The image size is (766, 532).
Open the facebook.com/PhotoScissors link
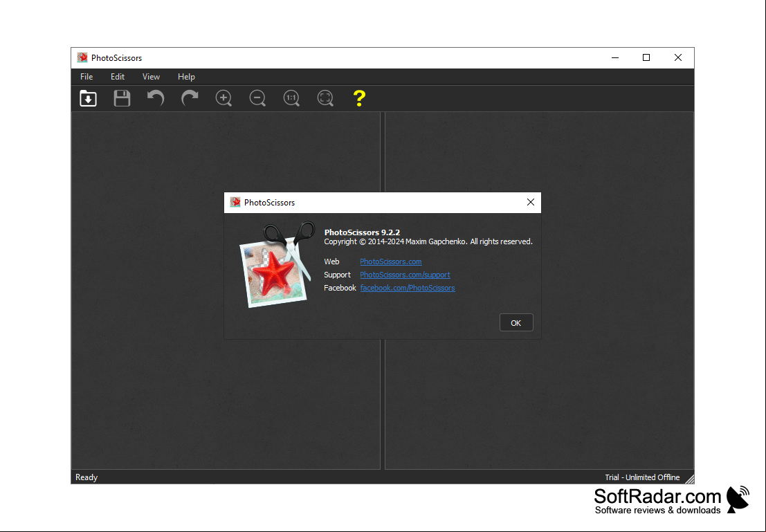point(408,288)
